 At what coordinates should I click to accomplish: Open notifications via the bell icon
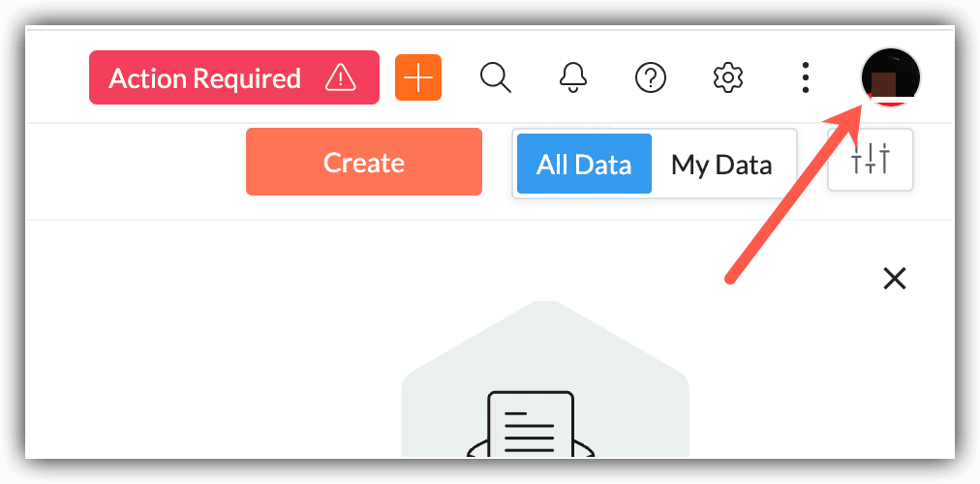coord(572,77)
